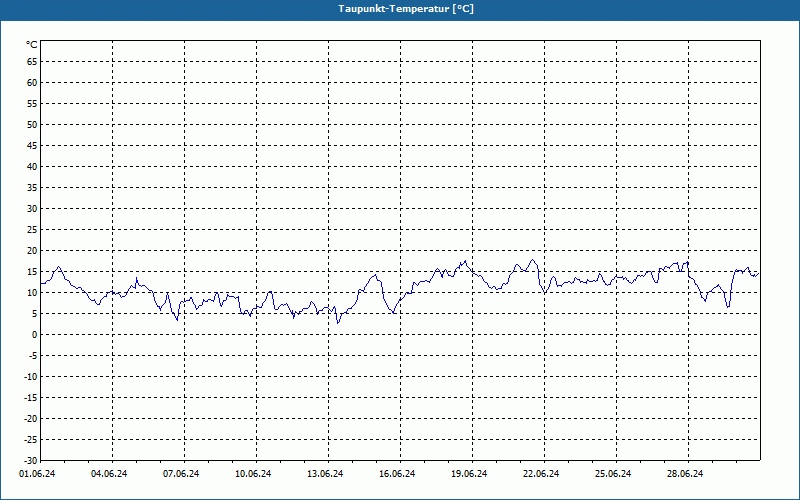This screenshot has width=800, height=500.
Task: Click the y-axis value 25
Action: [x=32, y=230]
